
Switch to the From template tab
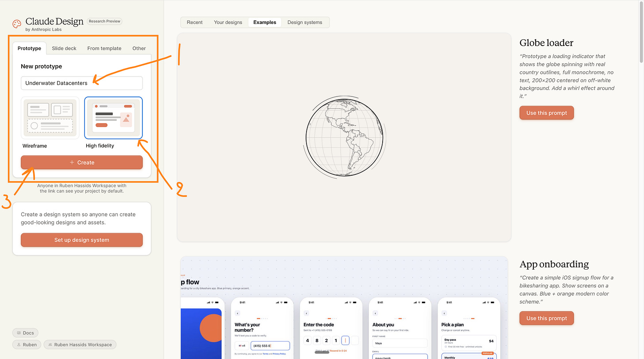click(x=104, y=48)
